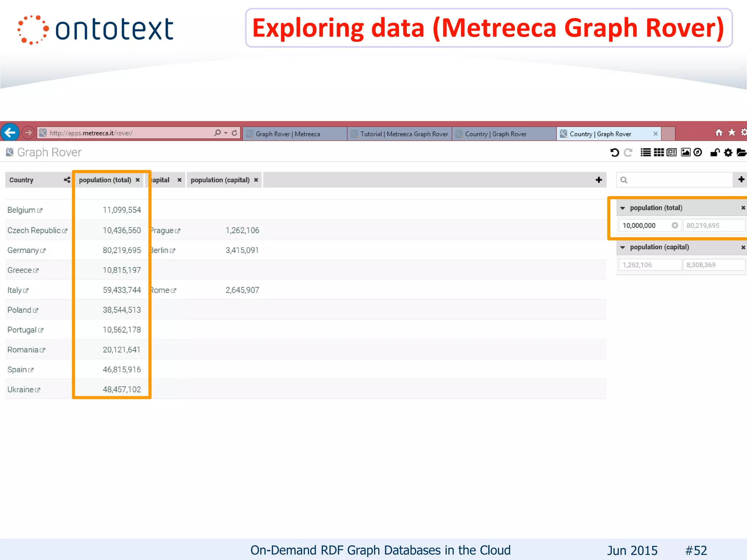Click the Graph Rover logo title
This screenshot has width=747, height=560.
point(43,152)
